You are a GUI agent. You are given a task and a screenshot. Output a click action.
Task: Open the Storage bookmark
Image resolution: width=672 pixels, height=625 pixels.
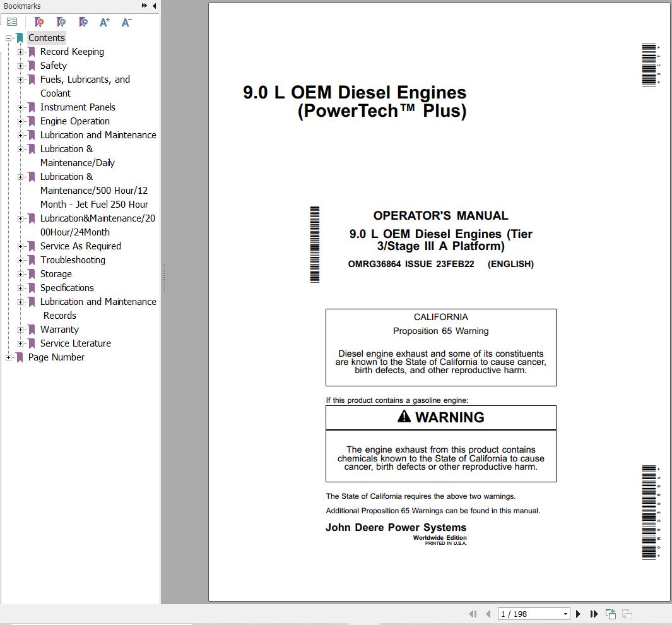pyautogui.click(x=56, y=274)
